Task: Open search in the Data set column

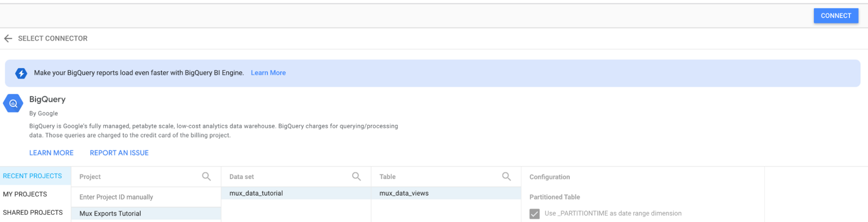Action: (x=356, y=176)
